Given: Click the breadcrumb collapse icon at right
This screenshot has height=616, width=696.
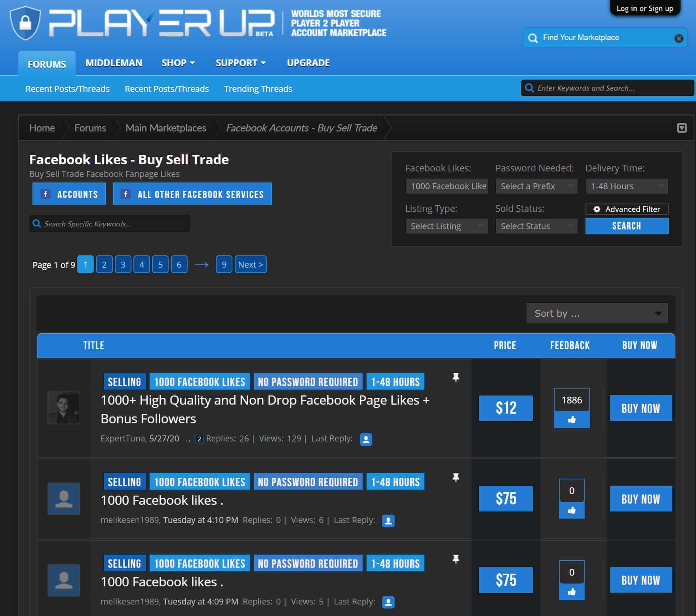Looking at the screenshot, I should [682, 128].
